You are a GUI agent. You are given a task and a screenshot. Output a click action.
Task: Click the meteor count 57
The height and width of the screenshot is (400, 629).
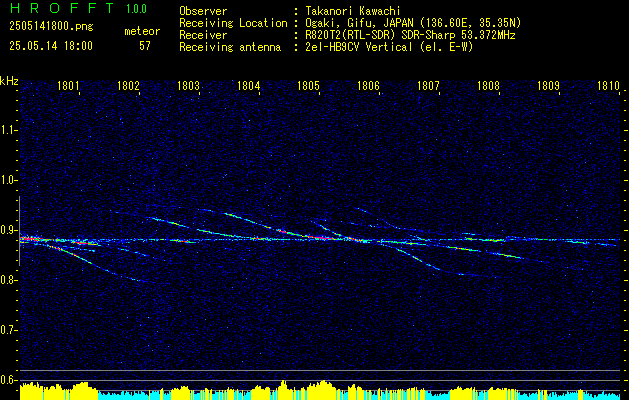click(145, 46)
